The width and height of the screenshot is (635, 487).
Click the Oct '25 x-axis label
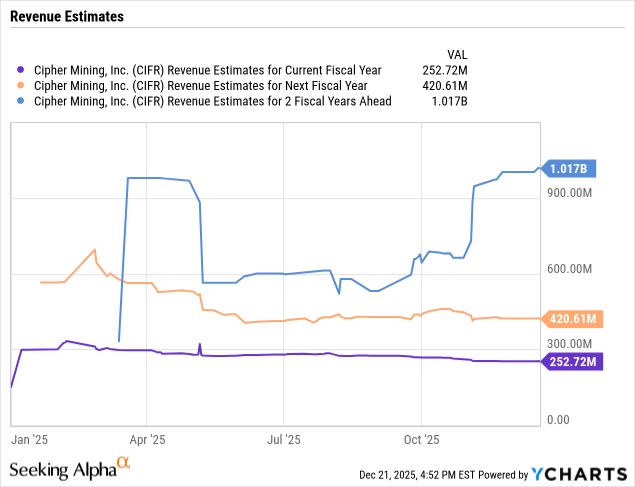point(422,439)
